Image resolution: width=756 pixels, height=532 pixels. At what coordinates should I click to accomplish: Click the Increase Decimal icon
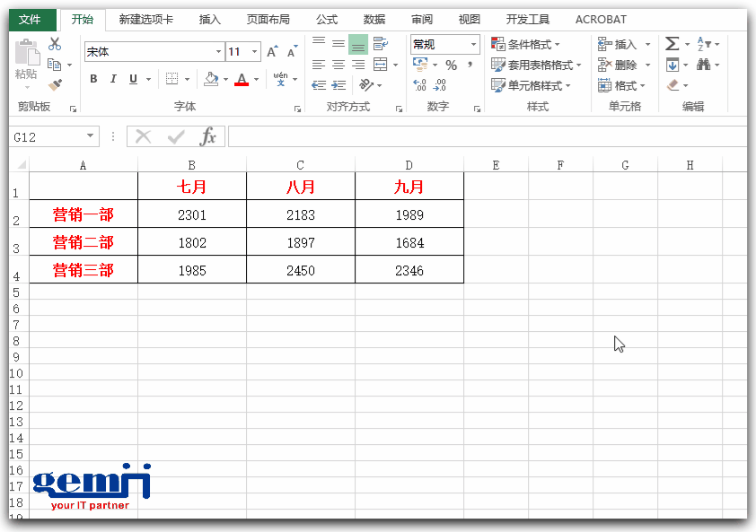pos(418,83)
